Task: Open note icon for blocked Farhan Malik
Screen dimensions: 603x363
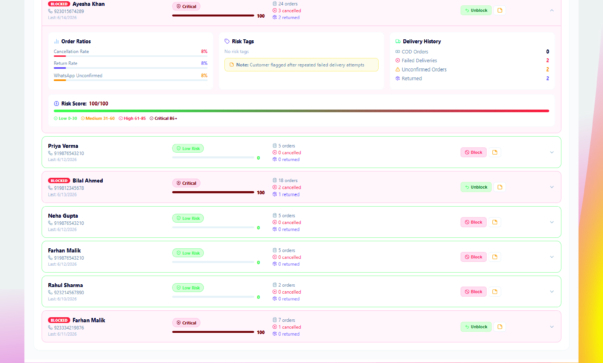Action: pos(500,327)
